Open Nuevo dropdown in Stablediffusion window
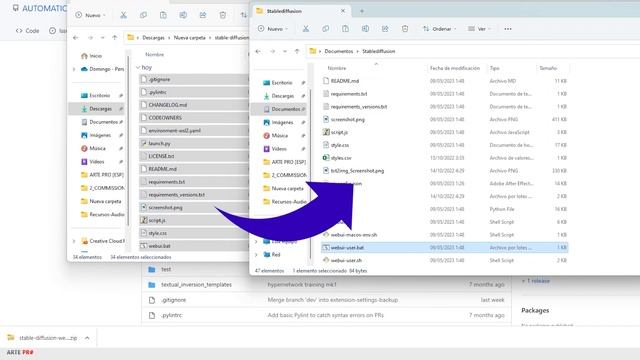This screenshot has height=360, width=640. 273,29
